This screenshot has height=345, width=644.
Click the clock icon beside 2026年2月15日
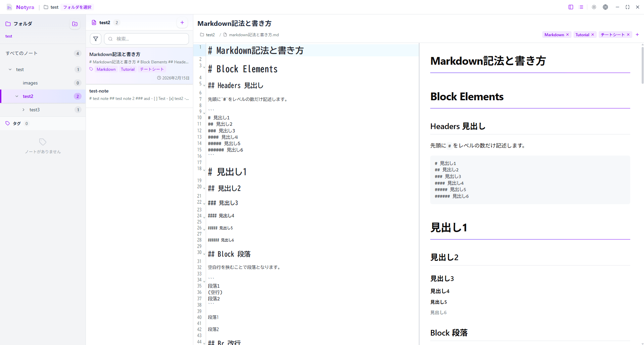159,77
